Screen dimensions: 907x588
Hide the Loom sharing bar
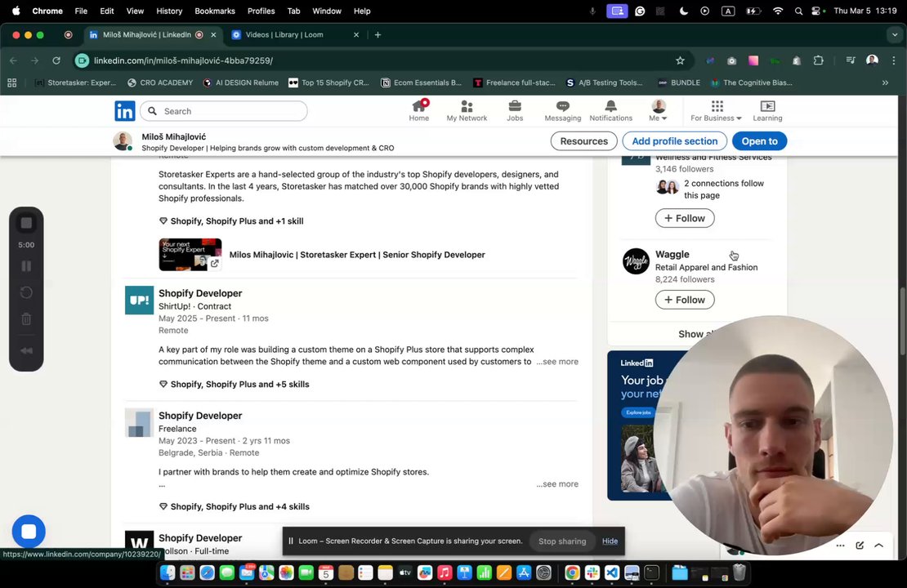(x=610, y=541)
